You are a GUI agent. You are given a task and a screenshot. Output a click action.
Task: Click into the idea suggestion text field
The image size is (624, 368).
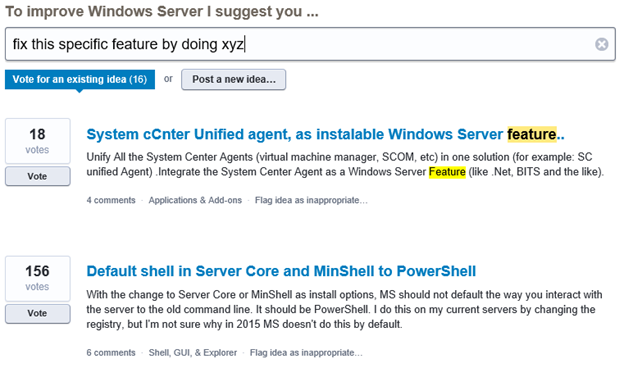click(x=310, y=44)
